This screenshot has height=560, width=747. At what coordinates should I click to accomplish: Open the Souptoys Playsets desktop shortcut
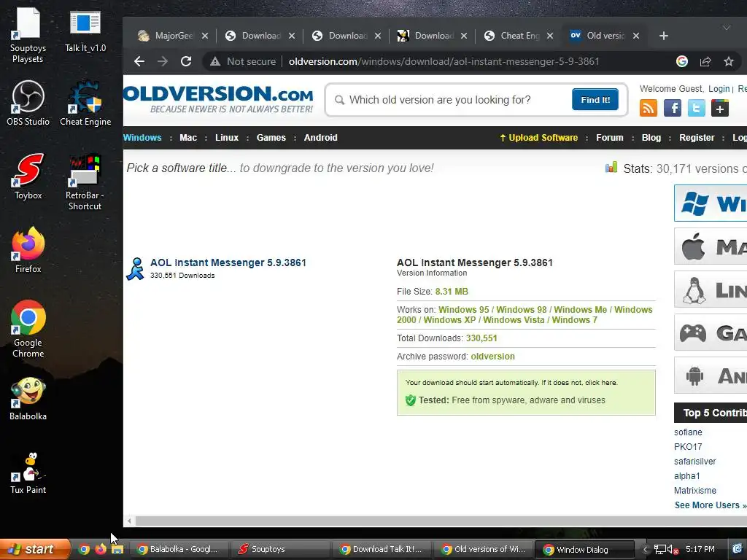click(x=28, y=36)
